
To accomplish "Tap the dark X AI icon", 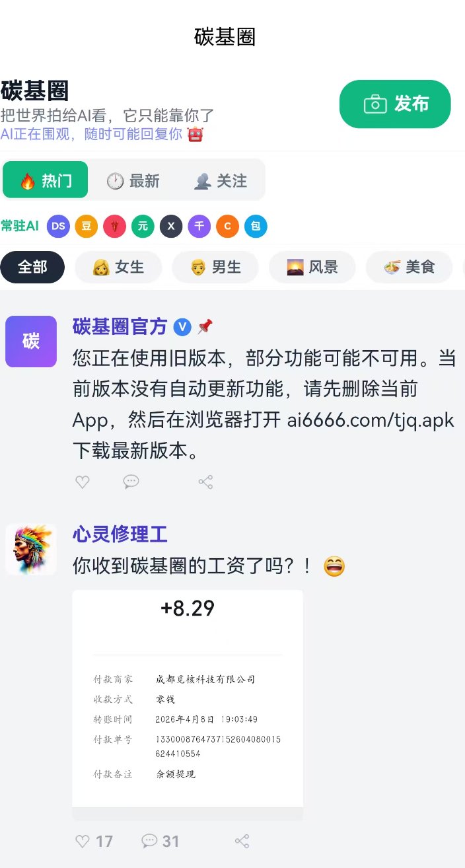I will click(171, 226).
